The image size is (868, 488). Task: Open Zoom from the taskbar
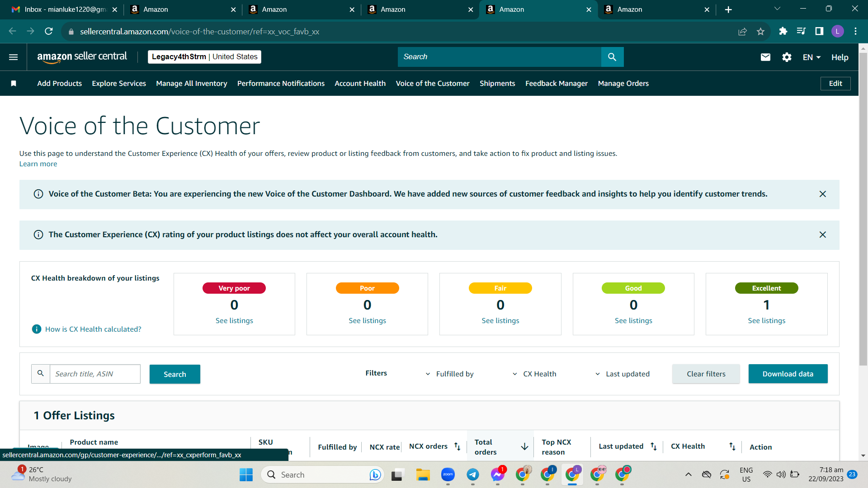(x=448, y=474)
